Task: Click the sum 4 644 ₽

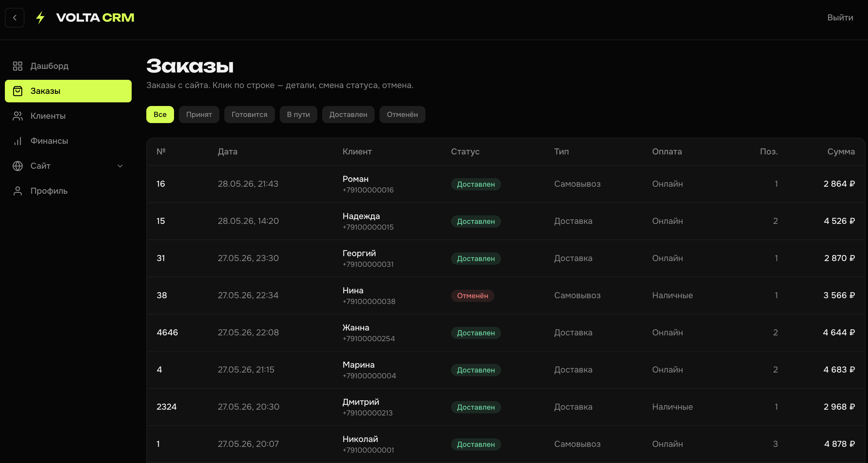Action: [x=839, y=332]
